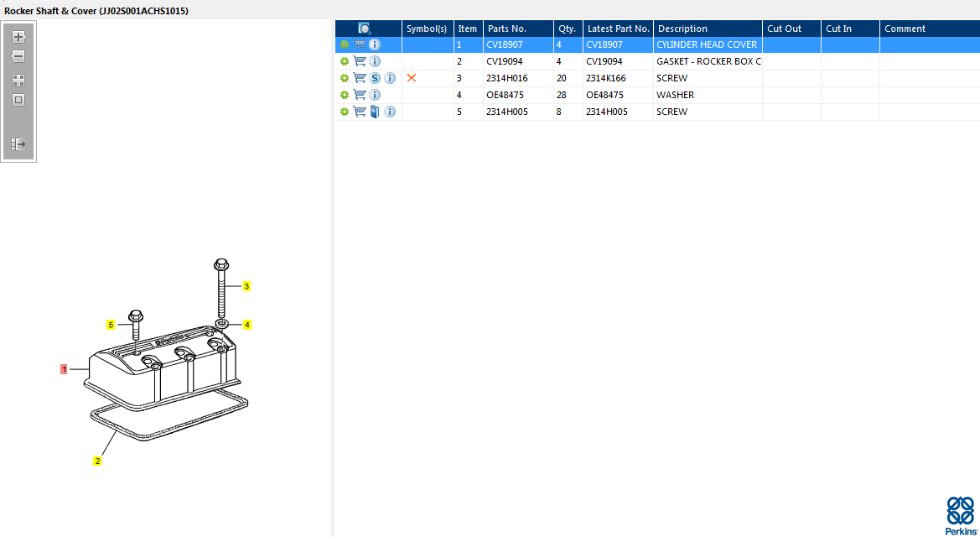Click the single-square fit view button
This screenshot has width=980, height=537.
18,100
